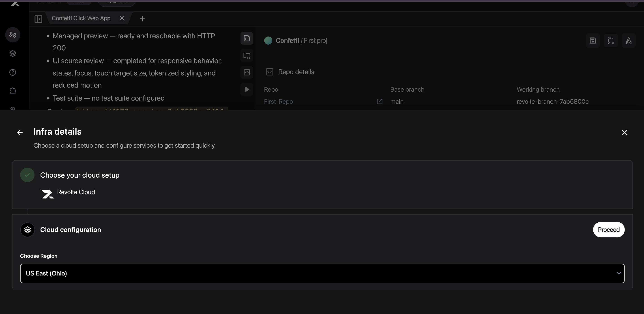Click the green check step icon
The image size is (644, 314).
pyautogui.click(x=27, y=175)
